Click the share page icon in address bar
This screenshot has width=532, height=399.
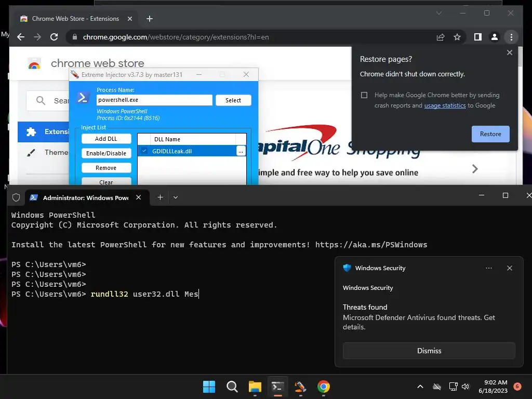click(x=441, y=37)
